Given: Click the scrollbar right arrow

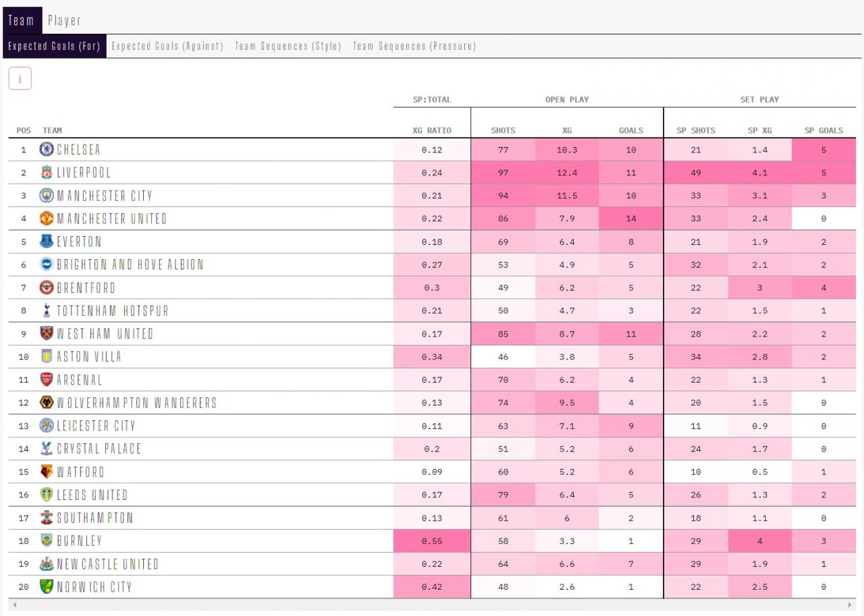Looking at the screenshot, I should tap(850, 605).
